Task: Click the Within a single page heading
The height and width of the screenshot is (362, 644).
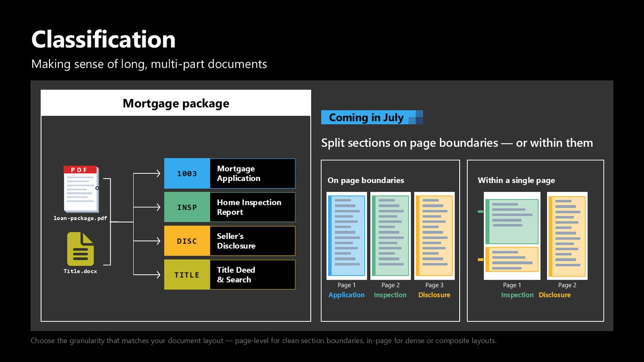Action: point(516,180)
